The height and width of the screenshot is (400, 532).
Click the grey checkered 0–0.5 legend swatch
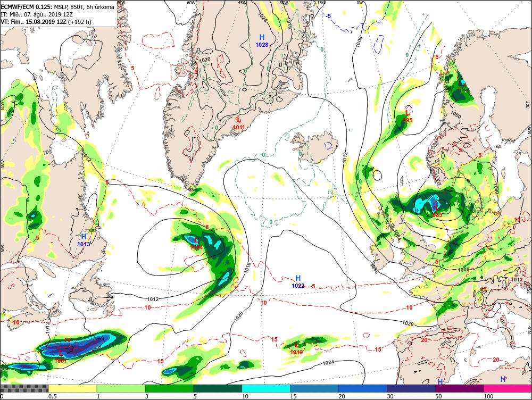(x=24, y=388)
